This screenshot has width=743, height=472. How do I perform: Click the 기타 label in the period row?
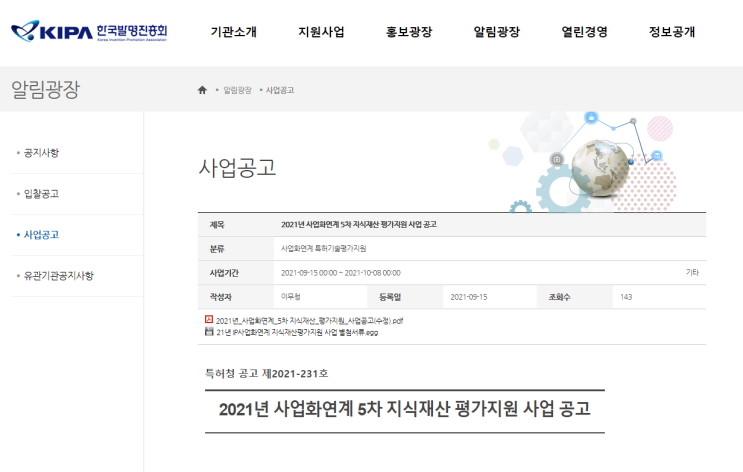692,272
